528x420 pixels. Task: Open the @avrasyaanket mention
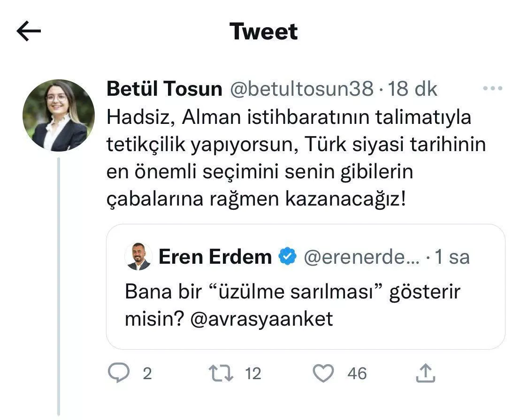coord(262,319)
